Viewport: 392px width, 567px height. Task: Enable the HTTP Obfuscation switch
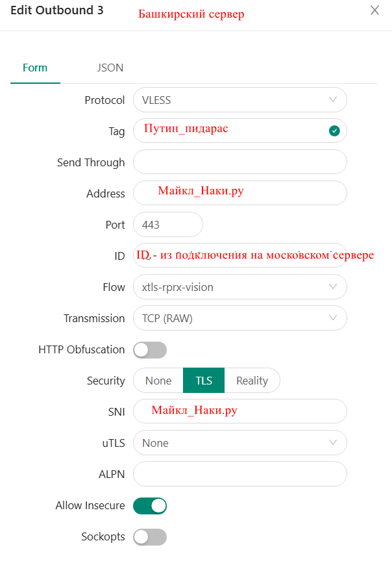(x=150, y=349)
